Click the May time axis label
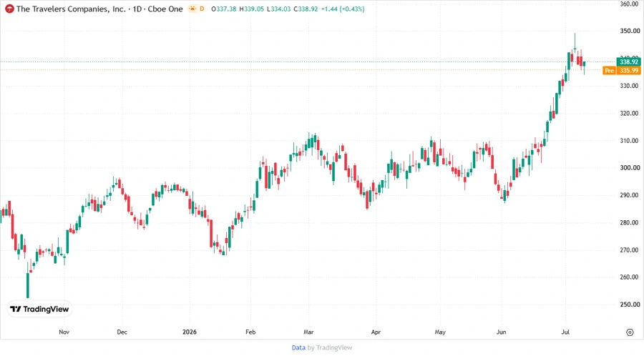 440,332
